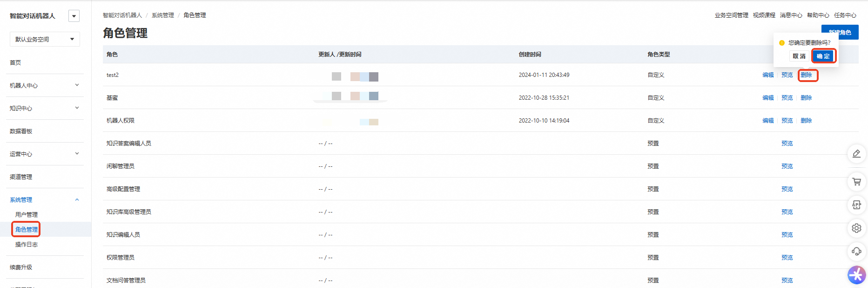The height and width of the screenshot is (288, 868).
Task: Click creation time 2024-01-11 20:43:49
Action: click(x=544, y=75)
